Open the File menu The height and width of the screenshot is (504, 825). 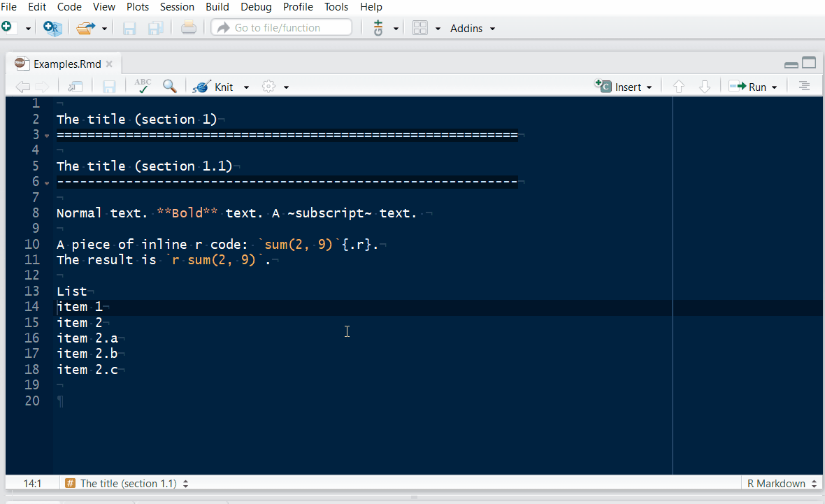[8, 7]
